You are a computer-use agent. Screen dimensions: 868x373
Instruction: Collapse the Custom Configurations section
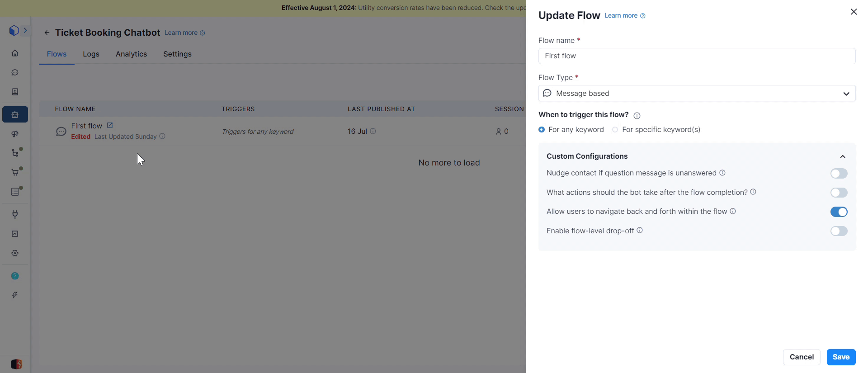843,156
